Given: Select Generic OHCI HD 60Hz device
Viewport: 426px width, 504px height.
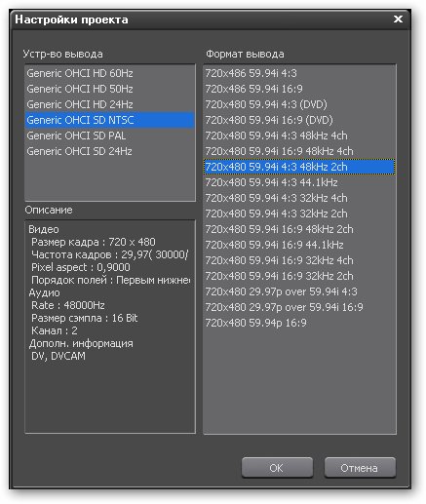Looking at the screenshot, I should (x=110, y=73).
